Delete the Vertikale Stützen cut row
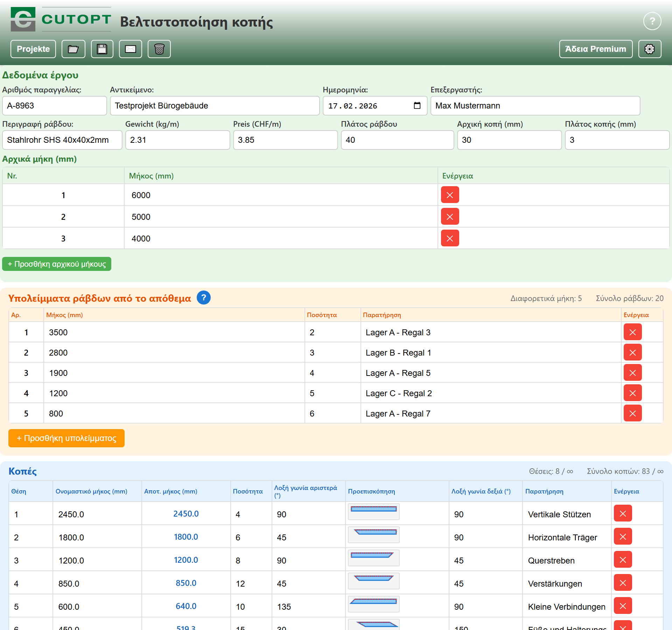Viewport: 672px width, 630px height. pos(623,513)
